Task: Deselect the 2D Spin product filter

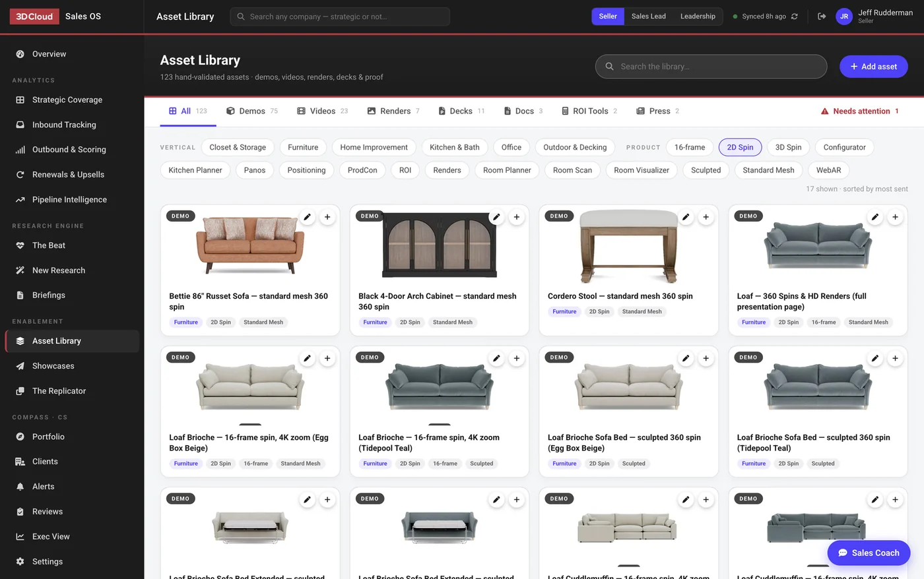Action: (x=741, y=148)
